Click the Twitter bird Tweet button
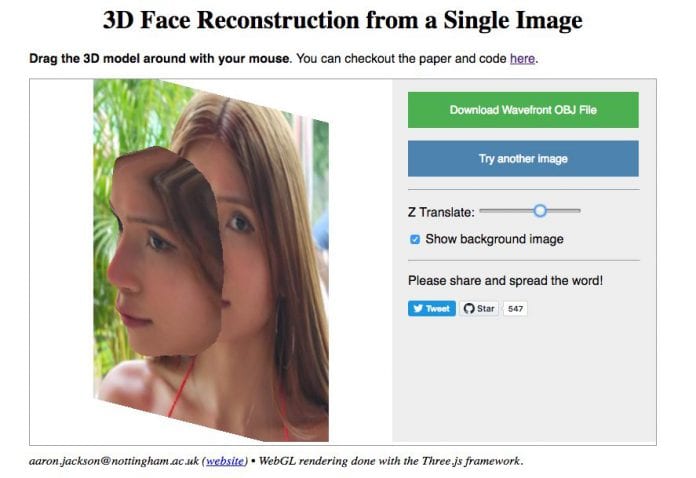Viewport: 696px width, 478px height. 431,309
